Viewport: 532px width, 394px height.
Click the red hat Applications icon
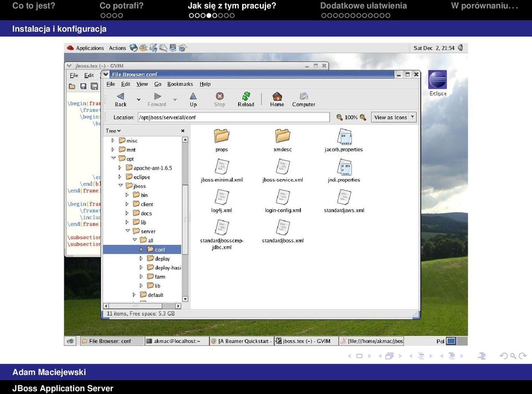(70, 48)
